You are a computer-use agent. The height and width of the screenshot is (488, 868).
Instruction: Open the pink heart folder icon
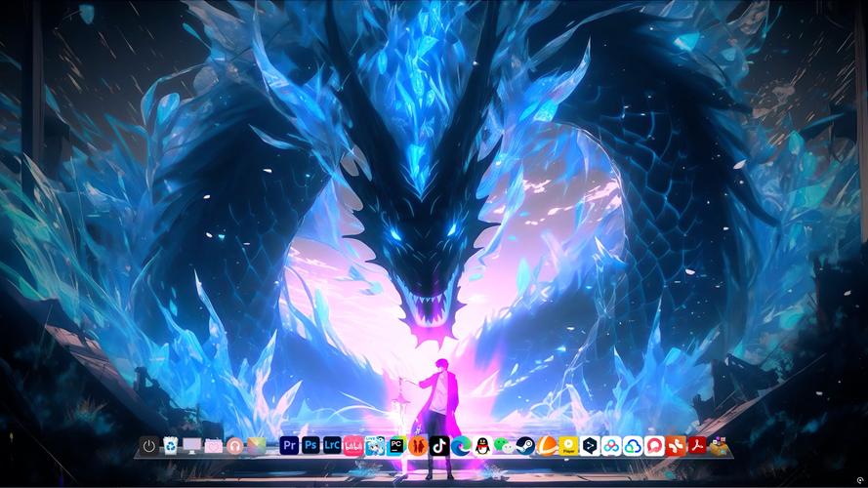213,445
